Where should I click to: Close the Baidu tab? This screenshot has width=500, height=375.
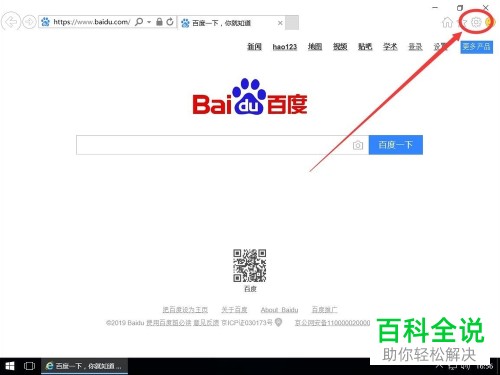[x=280, y=23]
